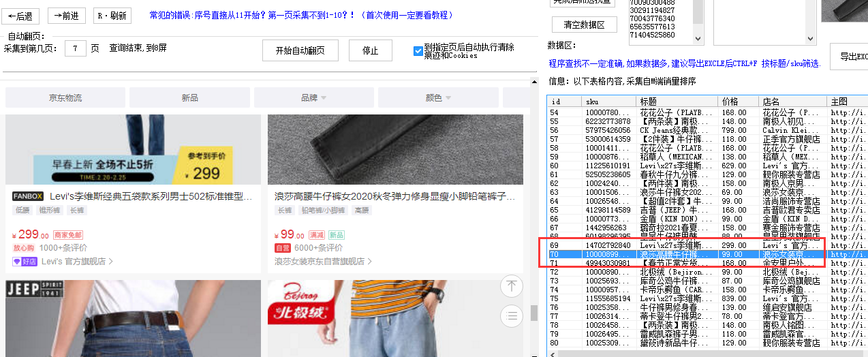The width and height of the screenshot is (868, 357).
Task: Click the 商家免邮 badge
Action: click(x=67, y=235)
